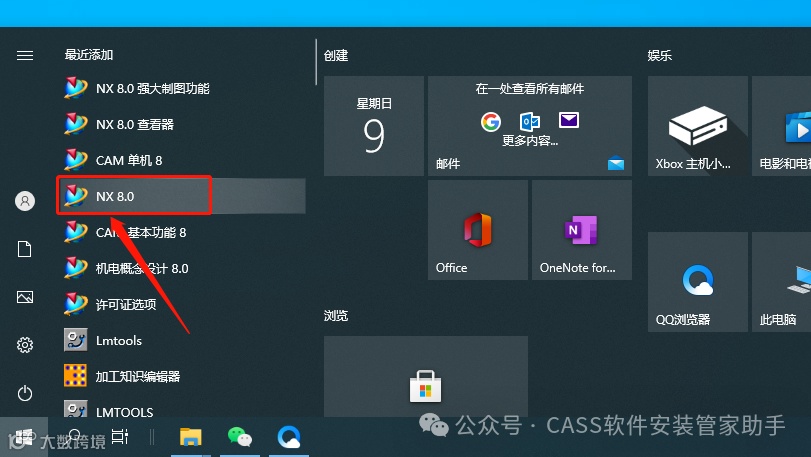Click 更多内容... in the mail tile
The image size is (811, 457).
(x=530, y=141)
